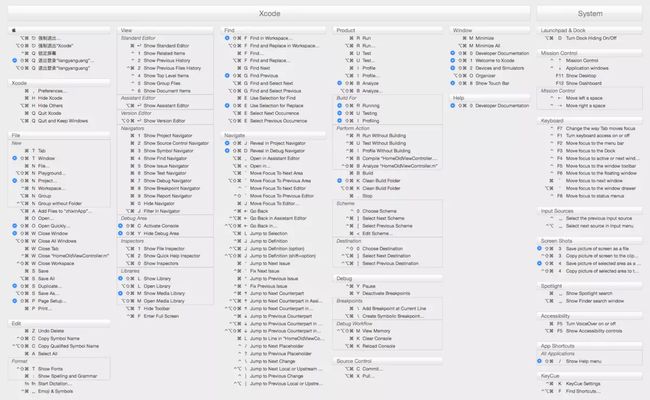
Task: Click the blue marker beside File Window
Action: click(x=15, y=158)
